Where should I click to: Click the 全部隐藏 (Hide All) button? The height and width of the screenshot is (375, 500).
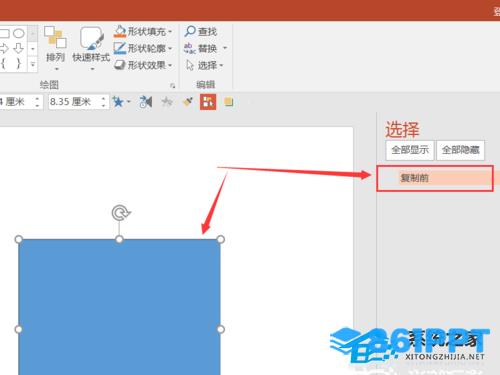coord(460,150)
